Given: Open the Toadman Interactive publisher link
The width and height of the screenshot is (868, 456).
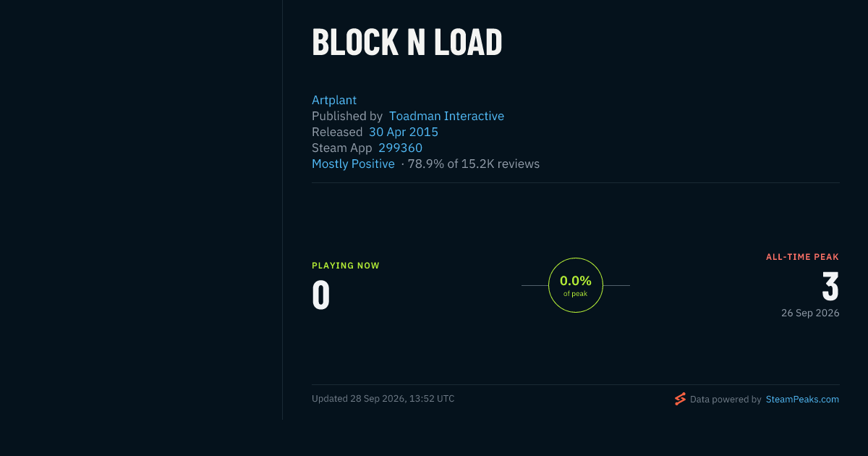Looking at the screenshot, I should click(x=446, y=116).
